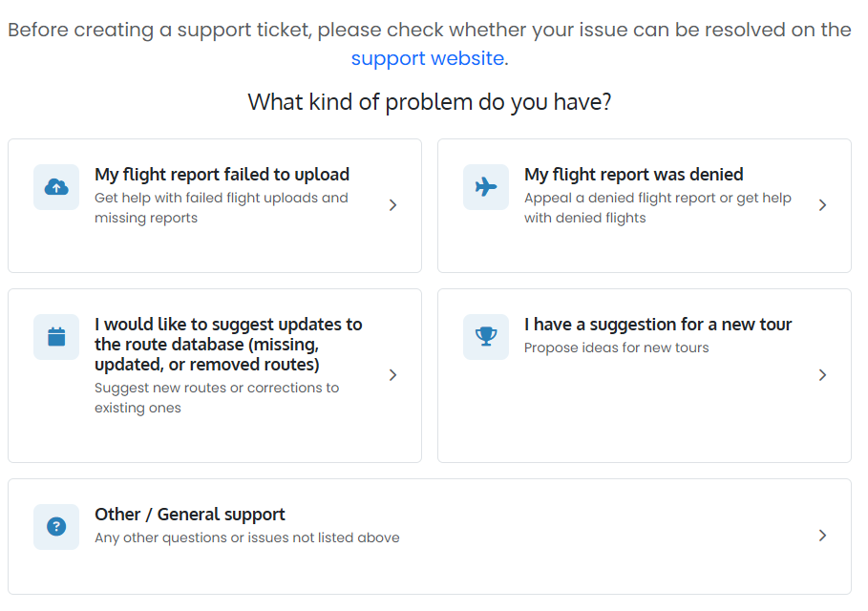This screenshot has width=868, height=611.
Task: Open the route database update option
Action: click(227, 344)
